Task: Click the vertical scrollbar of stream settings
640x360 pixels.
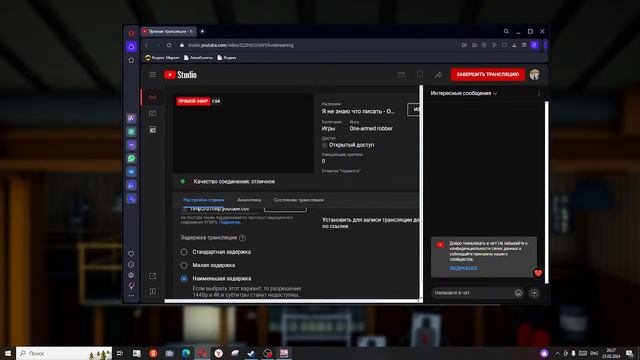Action: click(x=421, y=192)
